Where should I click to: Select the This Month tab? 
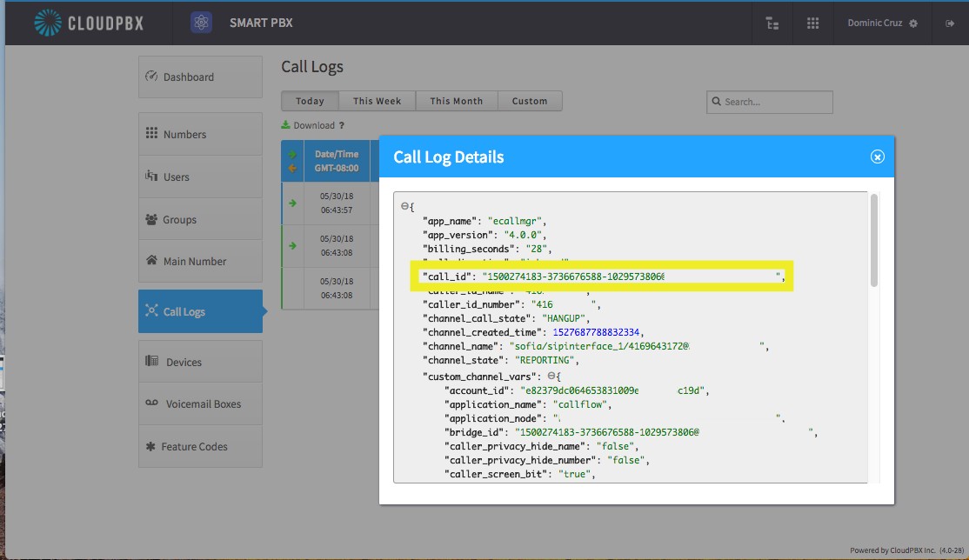tap(456, 101)
